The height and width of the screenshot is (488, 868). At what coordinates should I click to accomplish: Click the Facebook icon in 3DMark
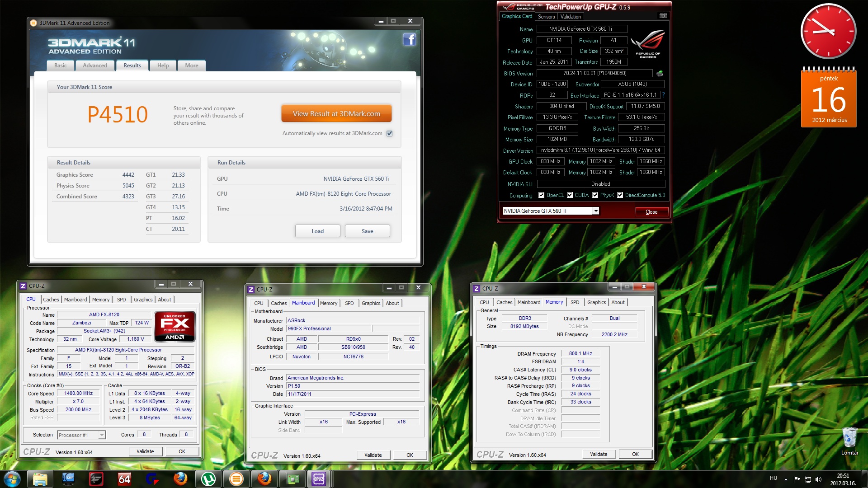409,40
